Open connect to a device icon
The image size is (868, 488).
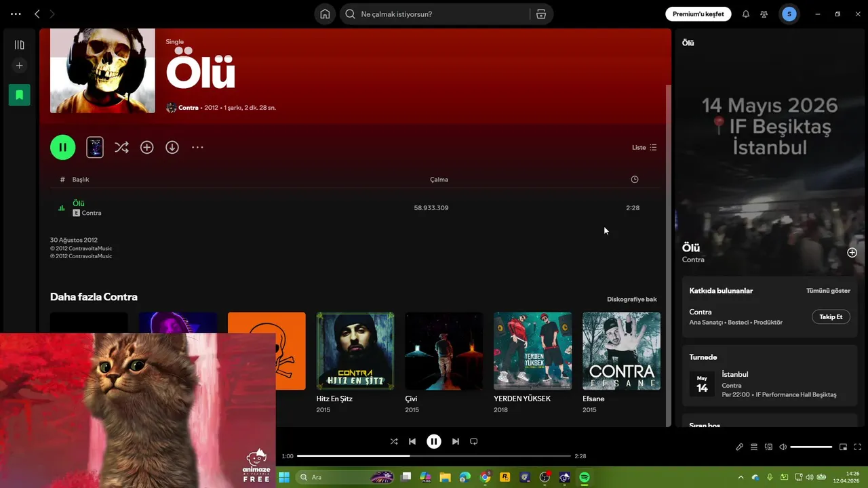pos(768,447)
